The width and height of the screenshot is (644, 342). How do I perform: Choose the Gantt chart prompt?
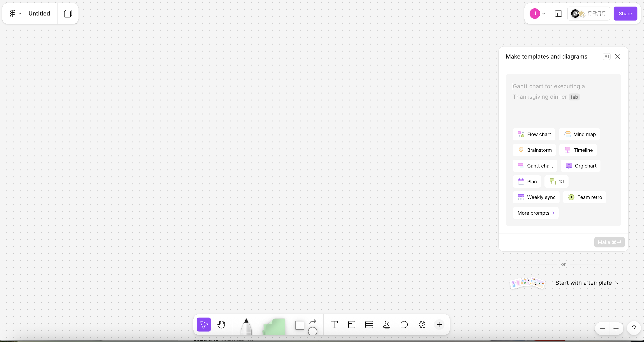(x=535, y=166)
